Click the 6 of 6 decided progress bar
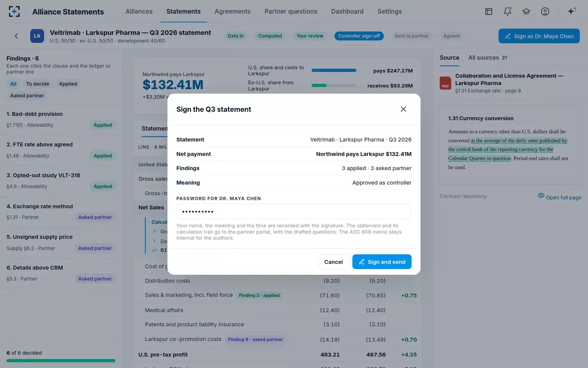The height and width of the screenshot is (368, 588). pyautogui.click(x=61, y=361)
